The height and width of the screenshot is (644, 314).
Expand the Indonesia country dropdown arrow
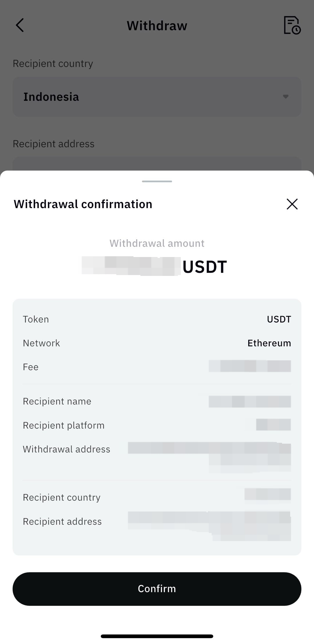coord(286,97)
